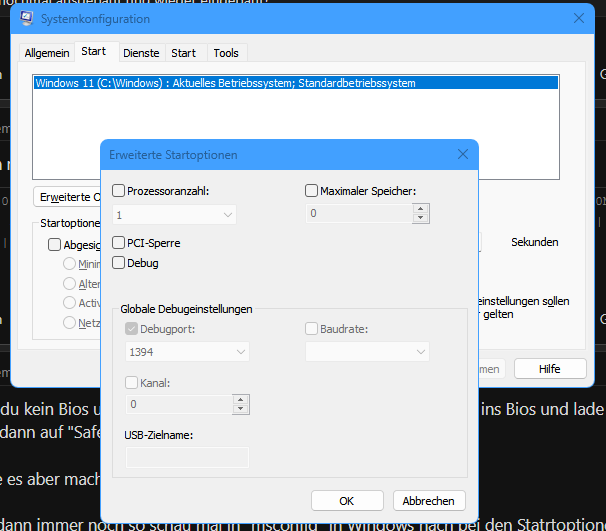
Task: Click the USB-Zielname text field
Action: click(187, 458)
